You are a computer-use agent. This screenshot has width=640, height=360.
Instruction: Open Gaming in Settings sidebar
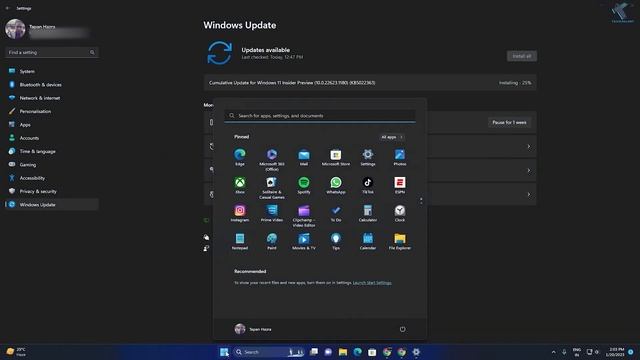(51, 164)
